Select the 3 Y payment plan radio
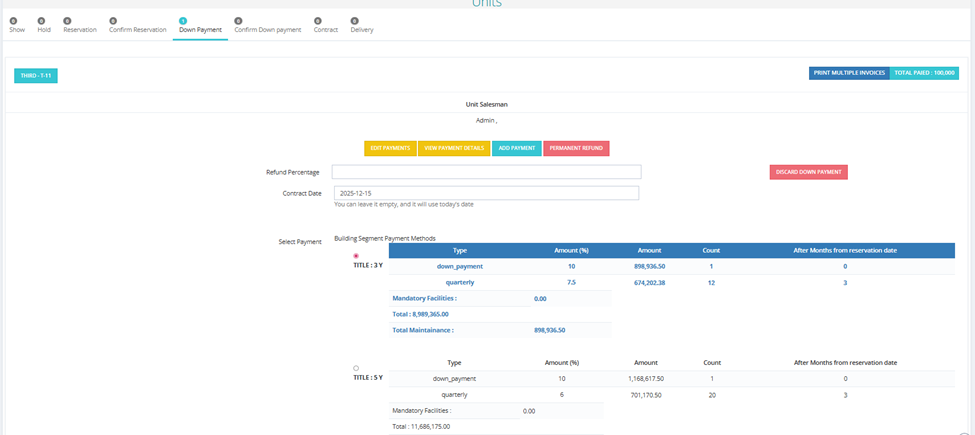Viewport: 975px width, 435px height. pos(356,256)
